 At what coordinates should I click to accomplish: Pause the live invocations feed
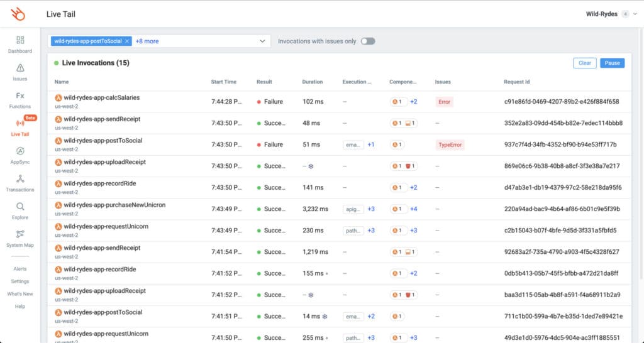point(612,63)
